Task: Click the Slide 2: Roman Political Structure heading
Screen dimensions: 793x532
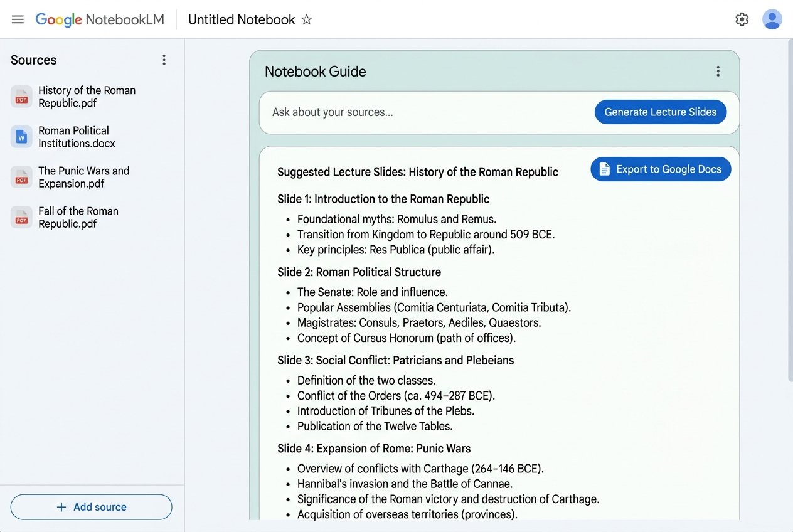Action: [x=359, y=272]
